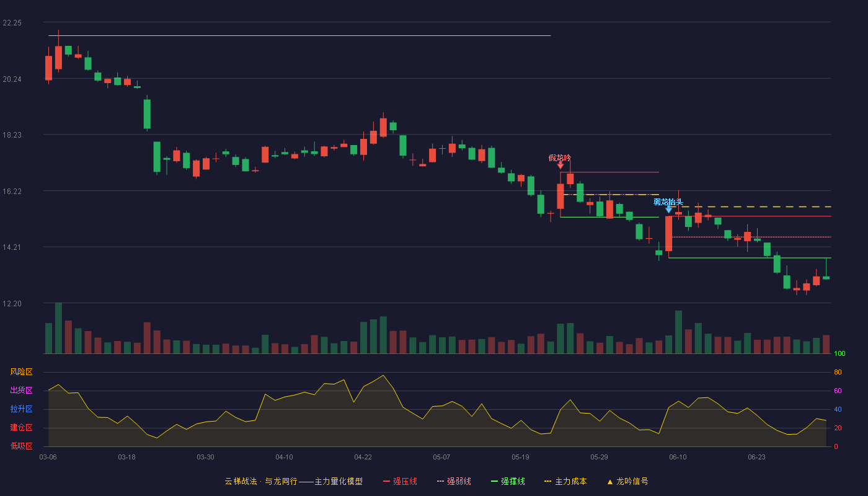868x496 pixels.
Task: Click the 05-07 date label
Action: click(x=441, y=457)
